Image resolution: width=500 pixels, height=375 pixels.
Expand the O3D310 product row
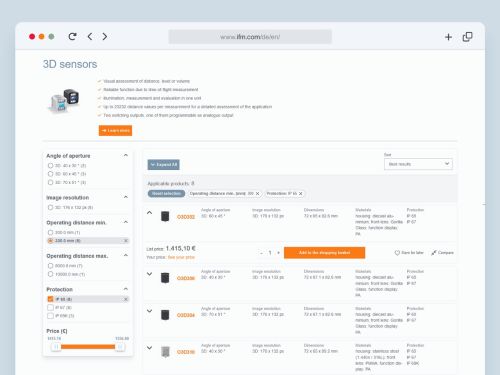point(149,348)
